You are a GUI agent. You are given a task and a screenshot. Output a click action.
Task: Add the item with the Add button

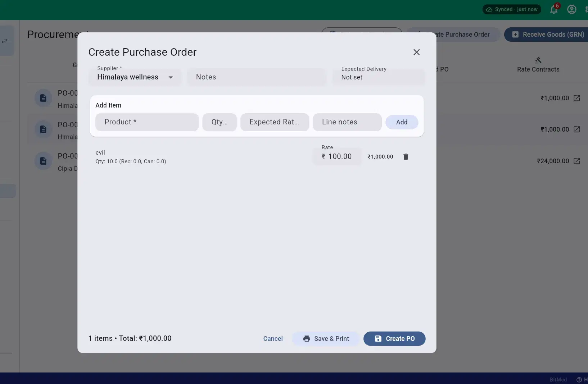pos(402,122)
